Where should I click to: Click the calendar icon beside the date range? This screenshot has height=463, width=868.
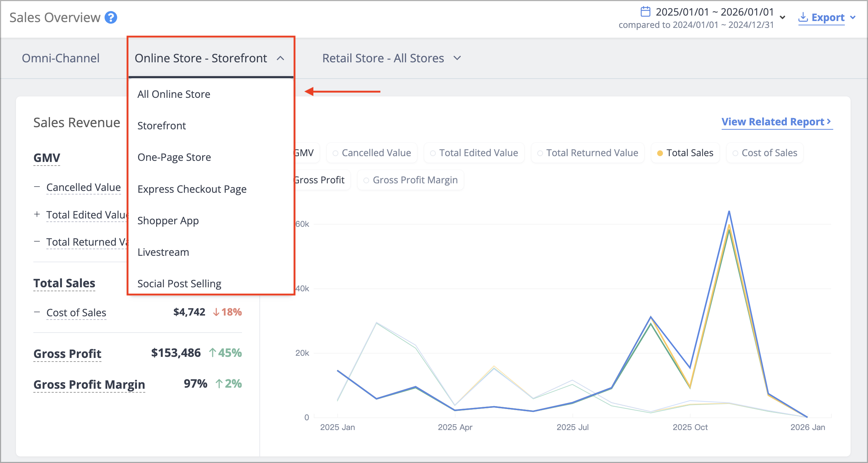645,12
